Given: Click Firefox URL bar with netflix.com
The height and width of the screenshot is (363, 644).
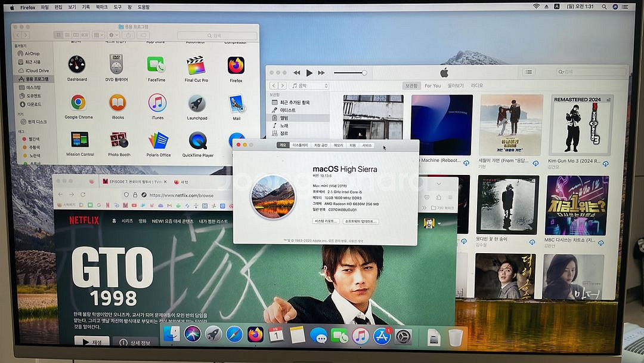Looking at the screenshot, I should [181, 195].
